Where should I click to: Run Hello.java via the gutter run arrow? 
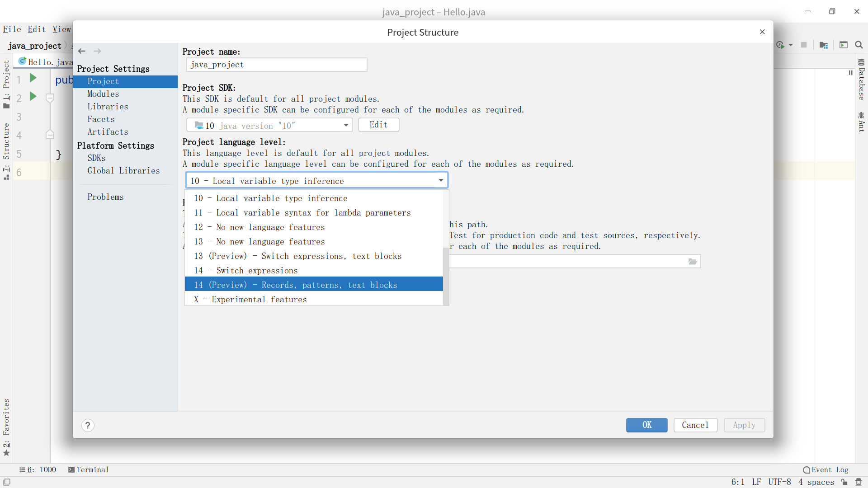32,77
